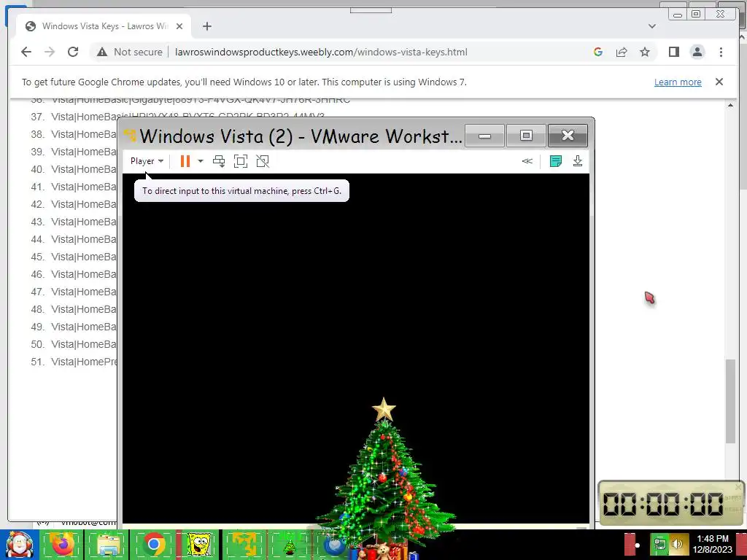Go back in Chrome
The image size is (747, 560).
[x=26, y=52]
